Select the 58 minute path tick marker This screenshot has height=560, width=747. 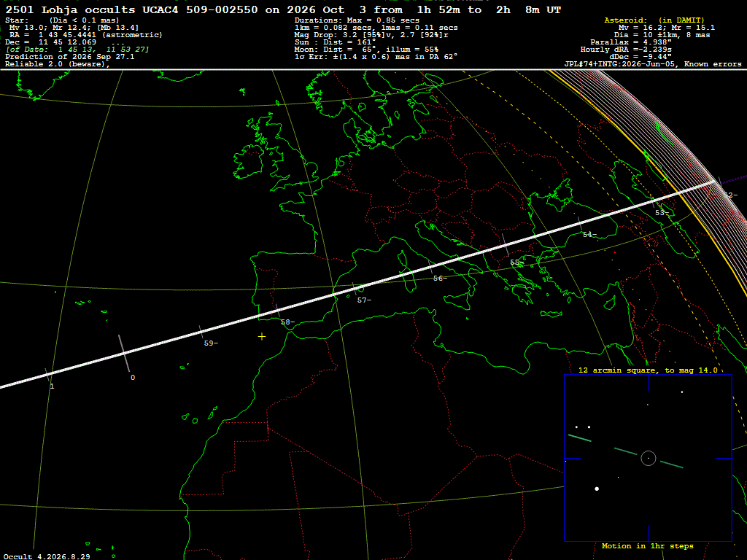click(x=287, y=322)
